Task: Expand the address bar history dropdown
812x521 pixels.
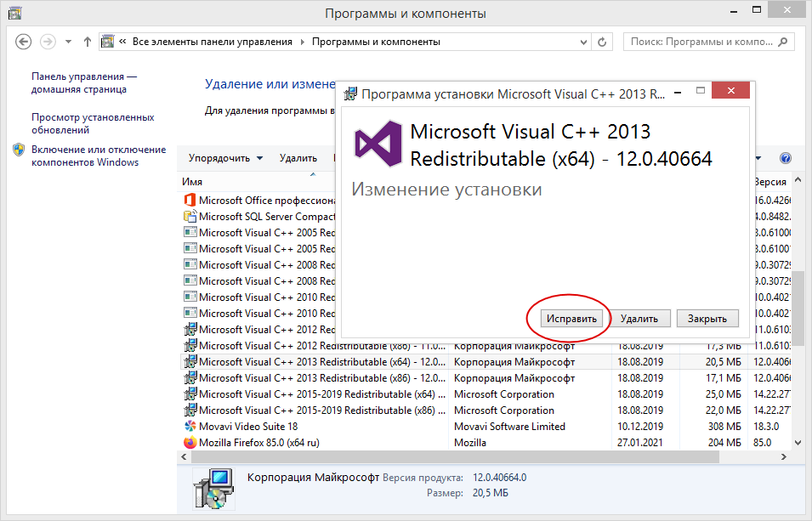Action: [583, 42]
